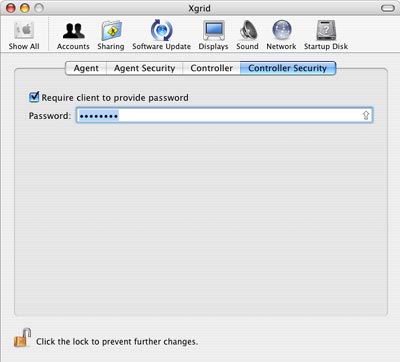The image size is (400, 362).
Task: Open the Startup Disk drive icon
Action: click(326, 31)
